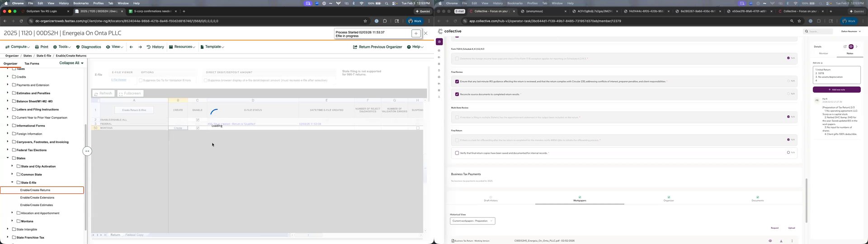Select N/A radio for Verify final return copies
868x244 pixels.
788,153
